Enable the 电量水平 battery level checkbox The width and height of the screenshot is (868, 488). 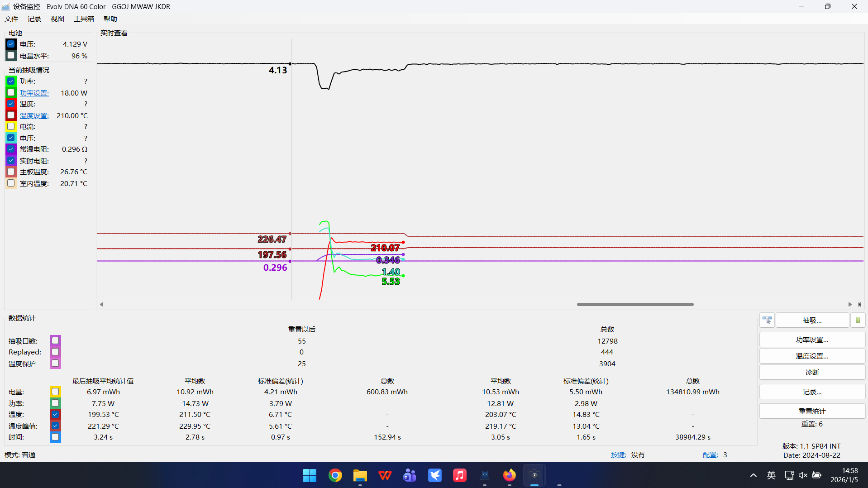point(11,56)
